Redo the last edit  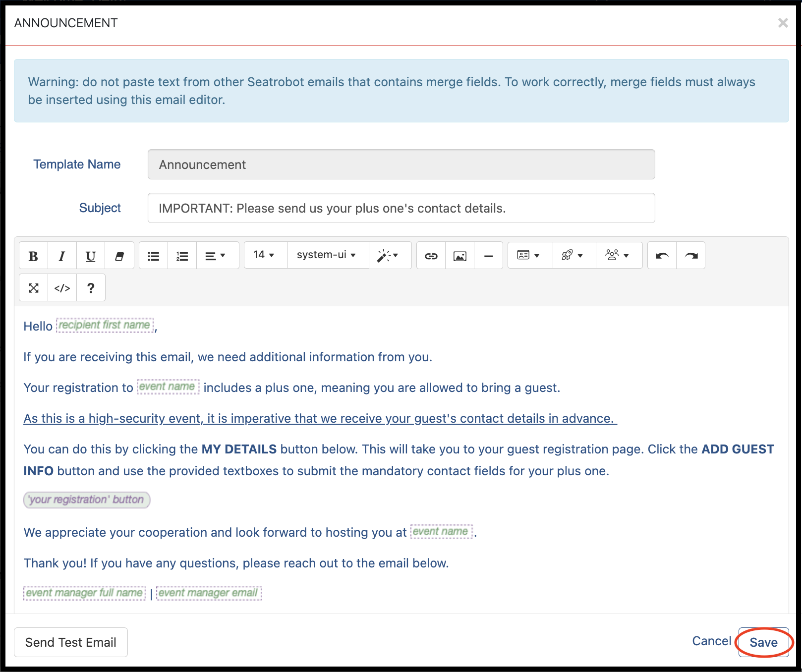691,256
